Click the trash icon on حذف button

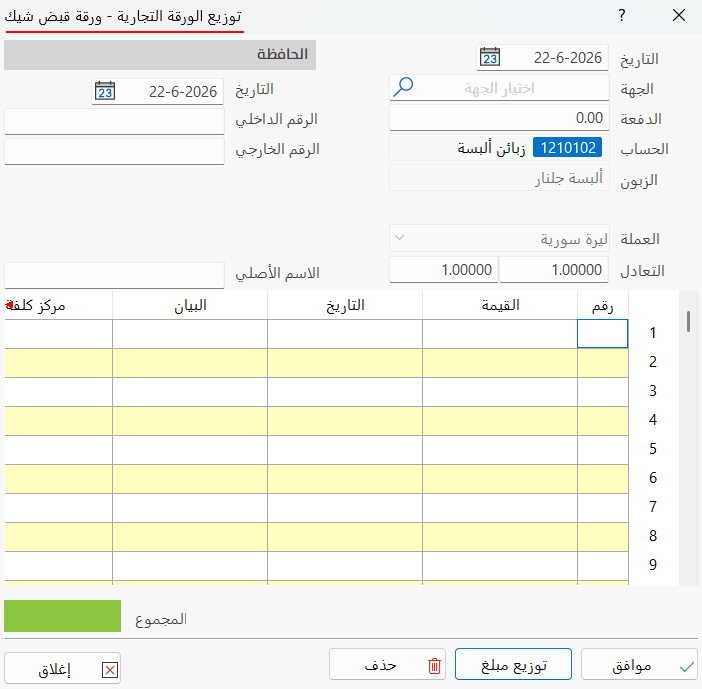coord(434,666)
